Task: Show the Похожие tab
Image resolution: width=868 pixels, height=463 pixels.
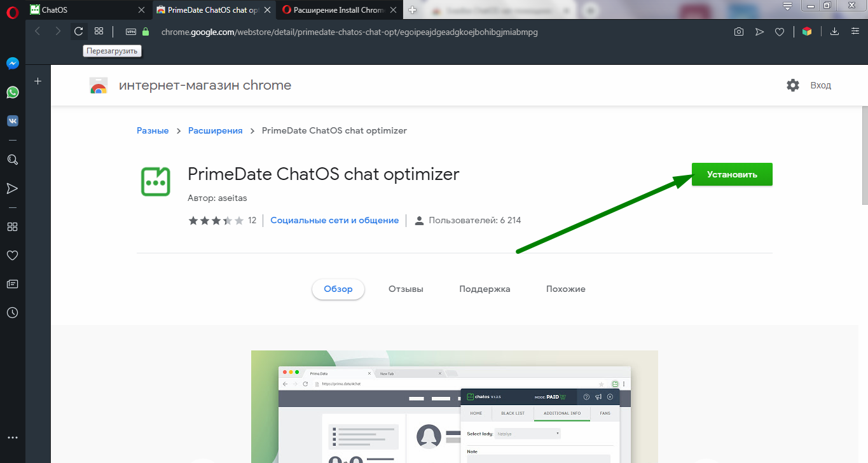Action: click(565, 289)
